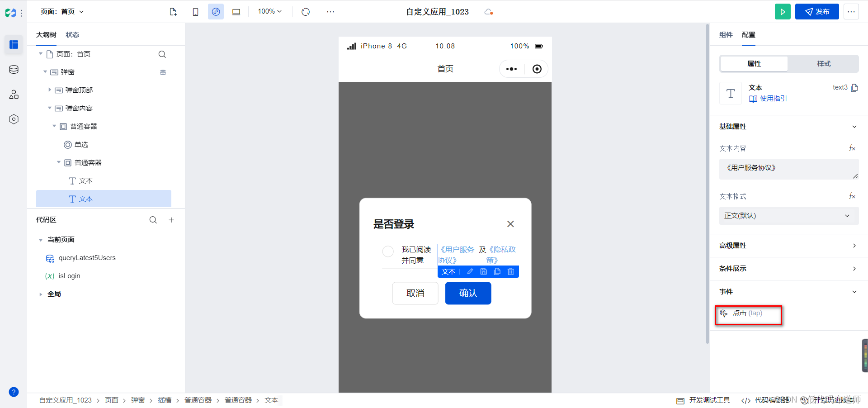The image size is (868, 408).
Task: Open 代码编辑器 in the bottom bar
Action: [x=765, y=400]
